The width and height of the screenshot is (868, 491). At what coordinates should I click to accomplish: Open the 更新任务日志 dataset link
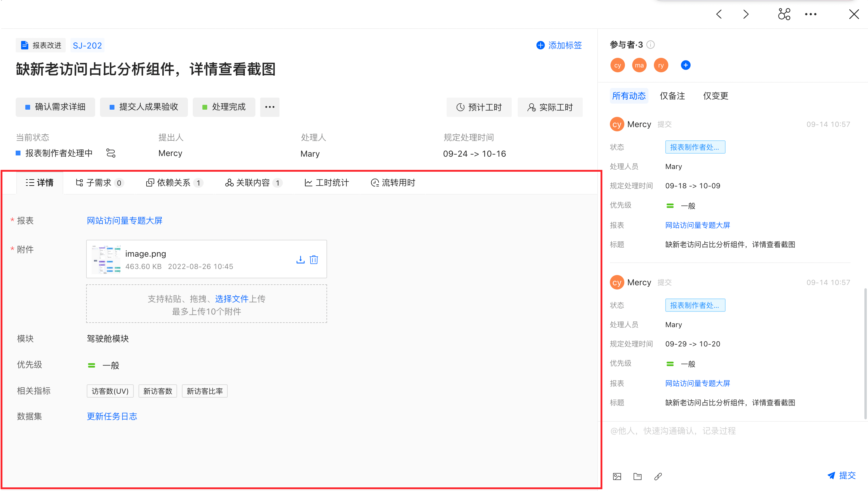(x=112, y=416)
